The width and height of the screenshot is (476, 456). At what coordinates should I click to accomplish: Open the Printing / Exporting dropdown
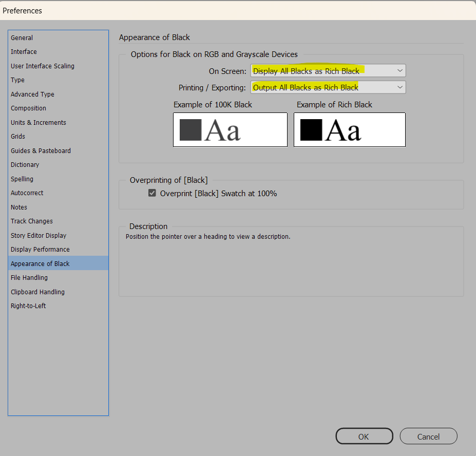(328, 87)
